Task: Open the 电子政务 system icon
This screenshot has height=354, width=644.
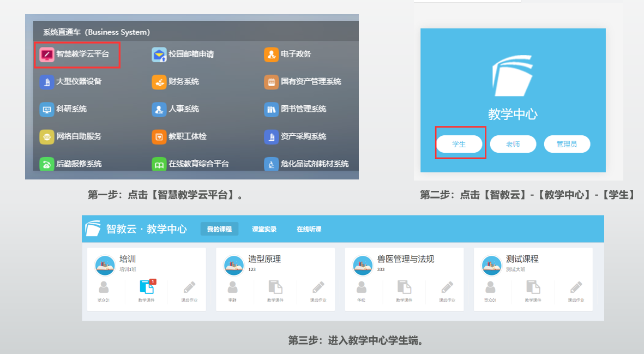Action: [271, 55]
